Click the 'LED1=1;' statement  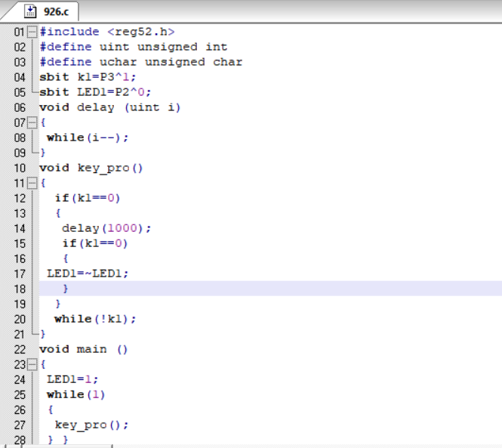pyautogui.click(x=72, y=380)
